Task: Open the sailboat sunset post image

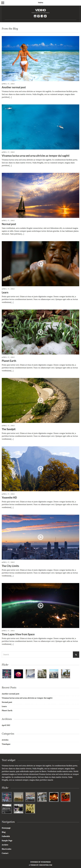Action: pyautogui.click(x=40, y=195)
